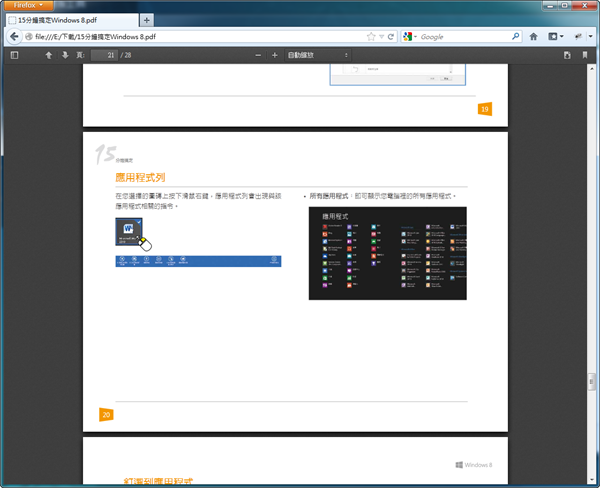Screen dimensions: 600x488
Task: Open the addon dropdown arrow at the right end of the navigation bar
Action: point(590,36)
